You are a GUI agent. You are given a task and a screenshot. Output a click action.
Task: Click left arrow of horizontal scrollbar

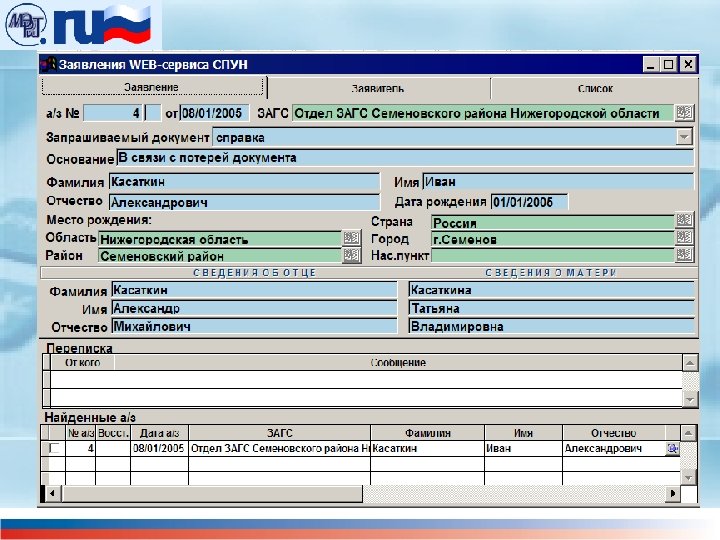[x=52, y=494]
